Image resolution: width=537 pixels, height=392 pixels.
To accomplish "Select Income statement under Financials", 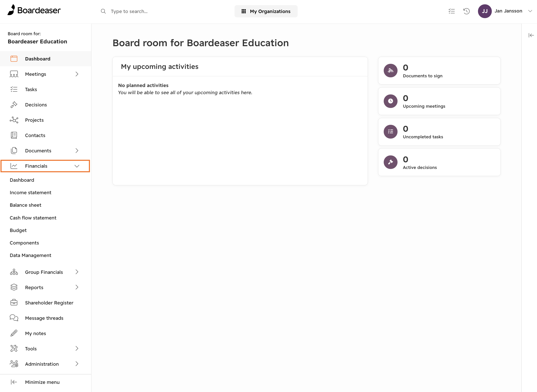I will [x=31, y=193].
